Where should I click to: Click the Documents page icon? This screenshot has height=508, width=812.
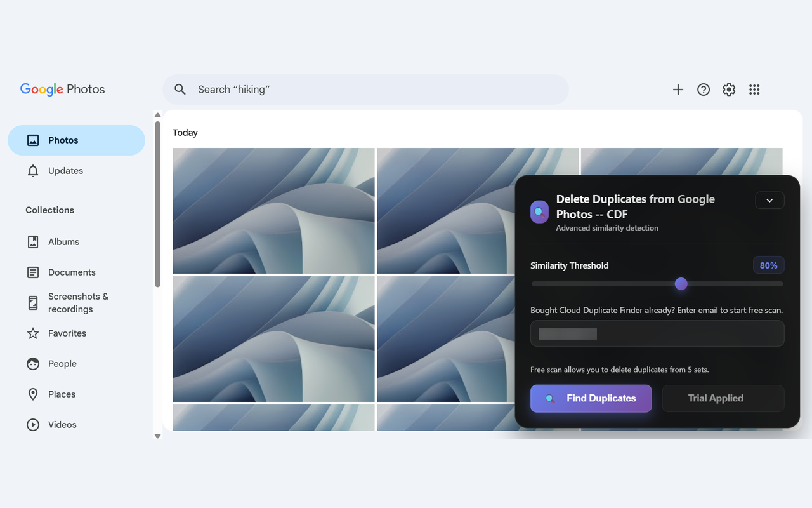click(x=33, y=272)
